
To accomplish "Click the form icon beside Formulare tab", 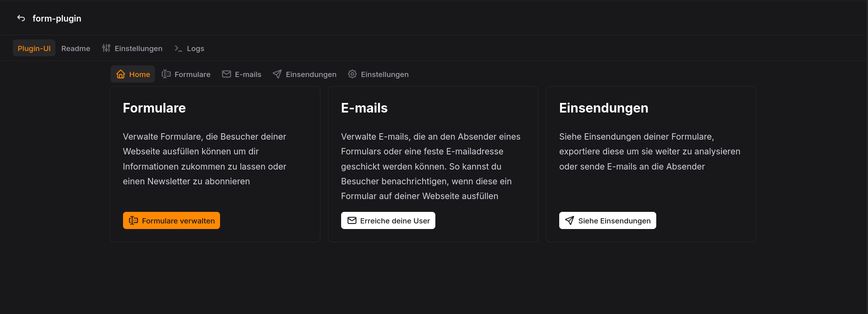I will (166, 74).
